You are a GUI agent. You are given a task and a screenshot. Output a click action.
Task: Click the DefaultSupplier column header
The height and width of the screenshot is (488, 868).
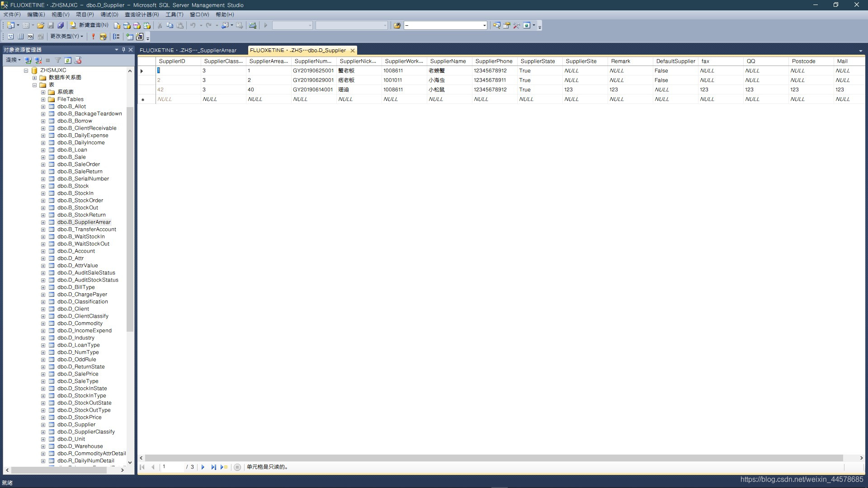coord(675,61)
